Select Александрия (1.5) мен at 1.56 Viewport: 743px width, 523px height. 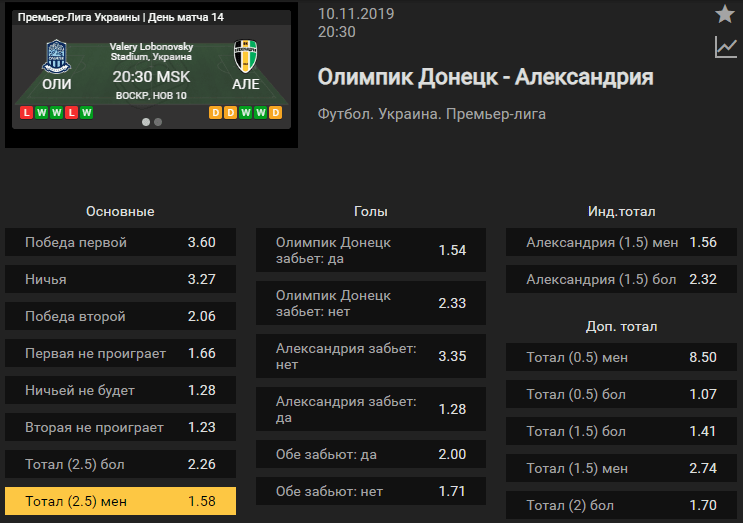coord(621,242)
